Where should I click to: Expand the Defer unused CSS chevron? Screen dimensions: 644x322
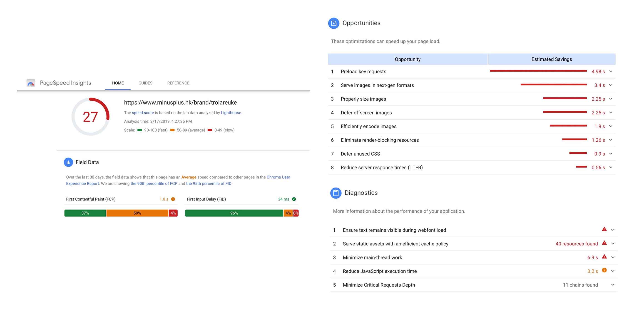click(x=611, y=154)
